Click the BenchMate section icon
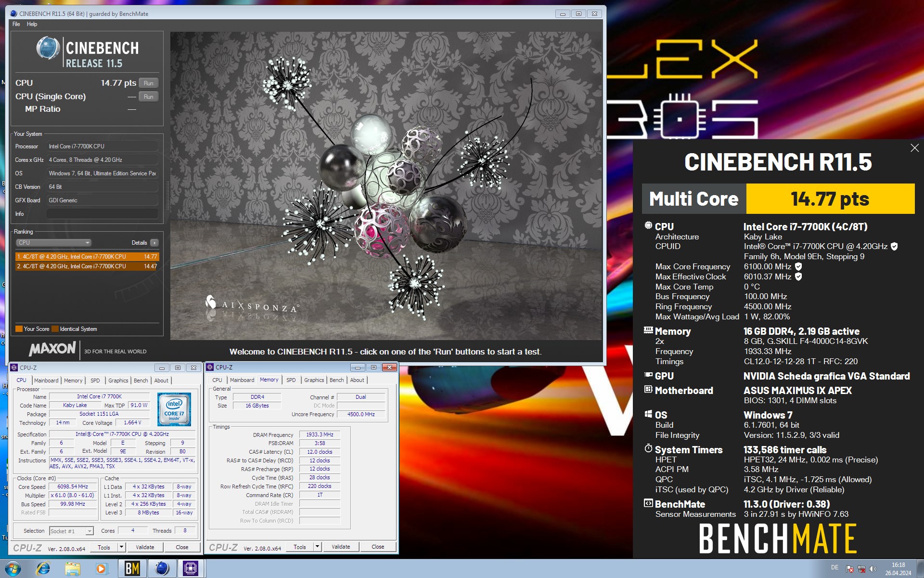 (x=648, y=503)
